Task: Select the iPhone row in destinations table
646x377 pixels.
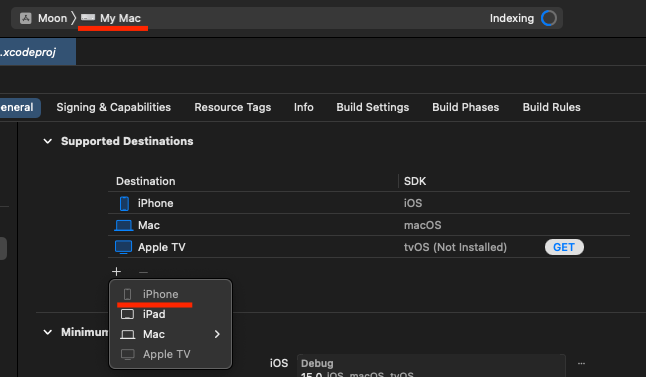Action: click(x=369, y=203)
